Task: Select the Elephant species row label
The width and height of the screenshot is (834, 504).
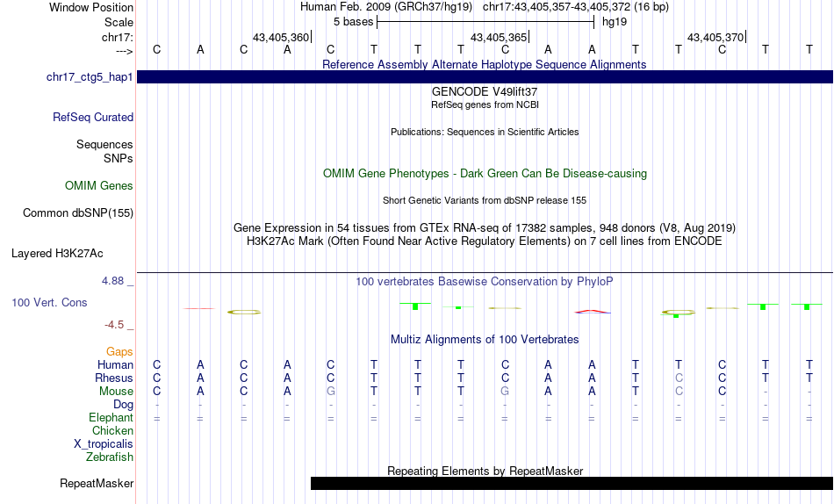Action: (111, 417)
